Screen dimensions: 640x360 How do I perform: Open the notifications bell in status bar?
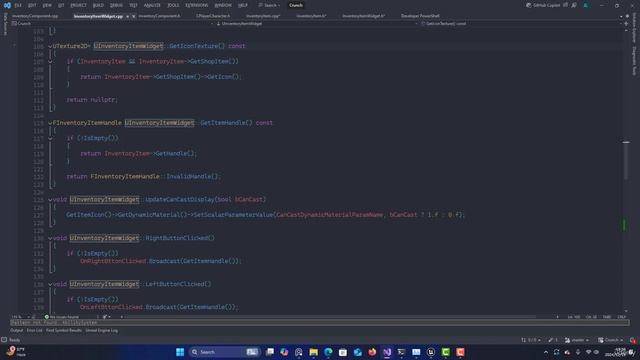632,340
